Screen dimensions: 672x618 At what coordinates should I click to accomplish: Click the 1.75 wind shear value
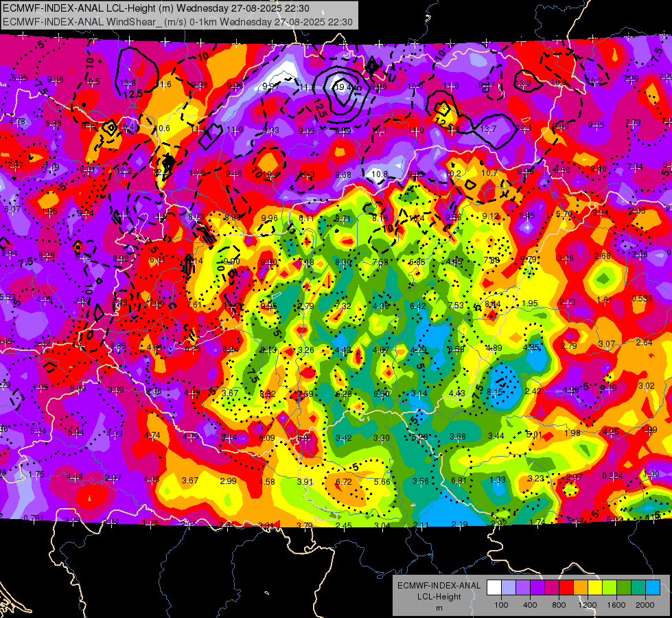pyautogui.click(x=36, y=474)
